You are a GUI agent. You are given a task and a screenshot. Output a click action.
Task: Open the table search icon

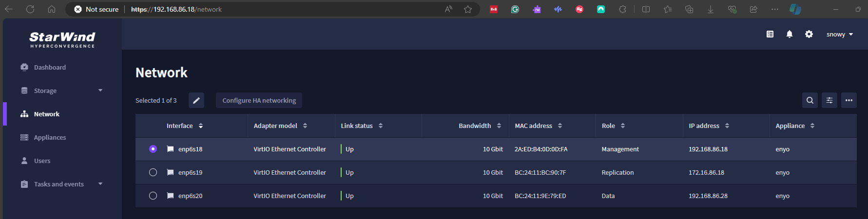810,100
